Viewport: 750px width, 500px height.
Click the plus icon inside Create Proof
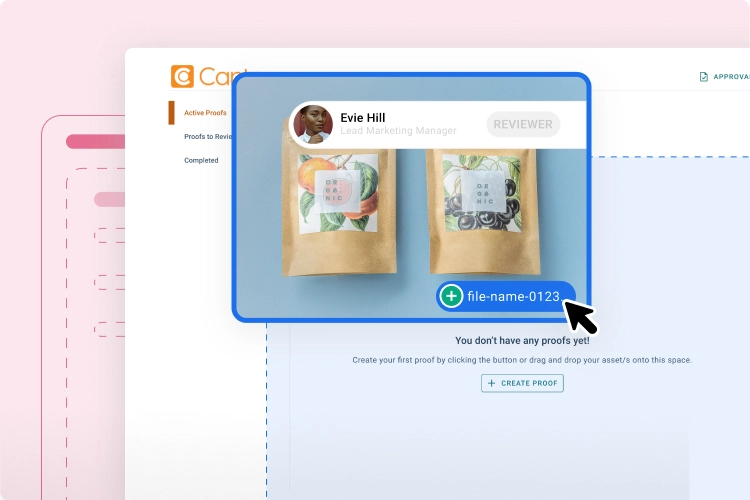[x=491, y=383]
